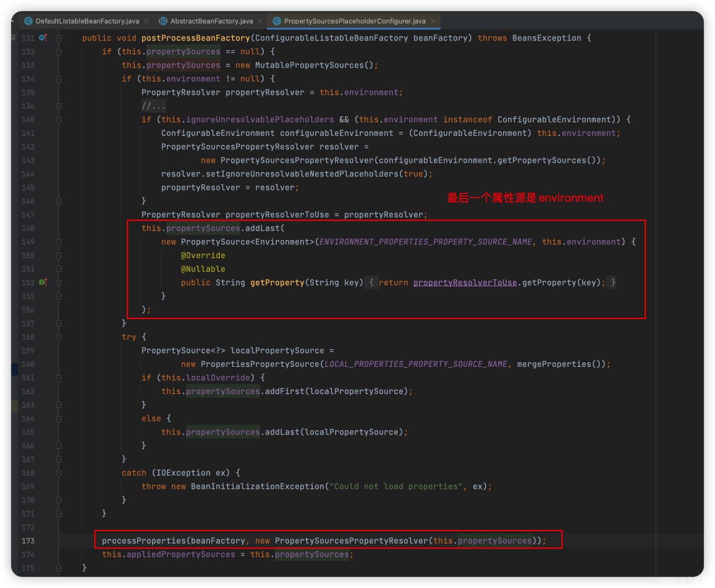The width and height of the screenshot is (715, 588).
Task: Click the localOverride field on line 161
Action: [218, 378]
